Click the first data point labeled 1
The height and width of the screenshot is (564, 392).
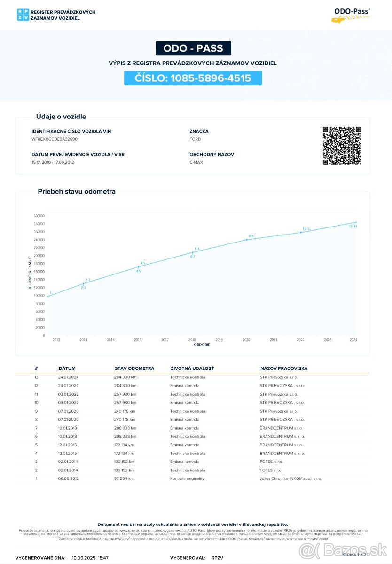click(x=48, y=296)
